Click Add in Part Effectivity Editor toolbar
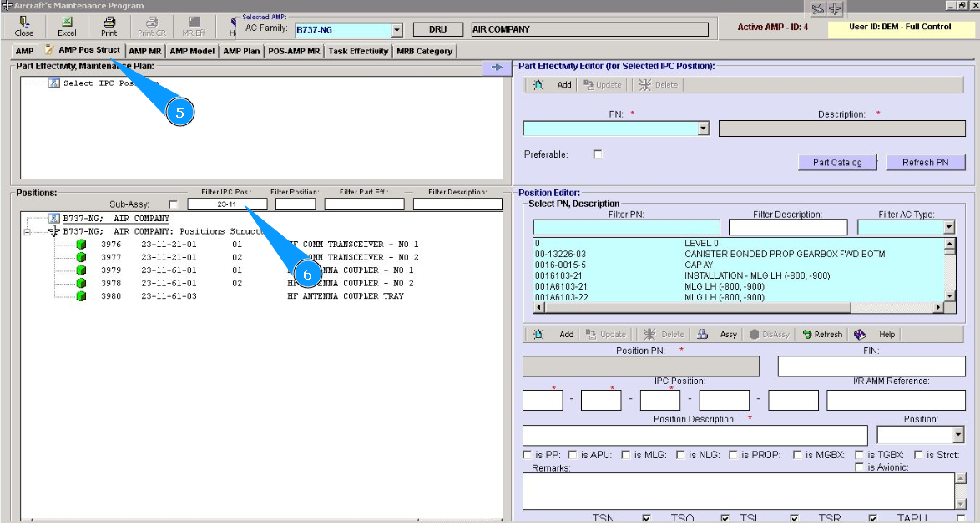 pos(553,84)
